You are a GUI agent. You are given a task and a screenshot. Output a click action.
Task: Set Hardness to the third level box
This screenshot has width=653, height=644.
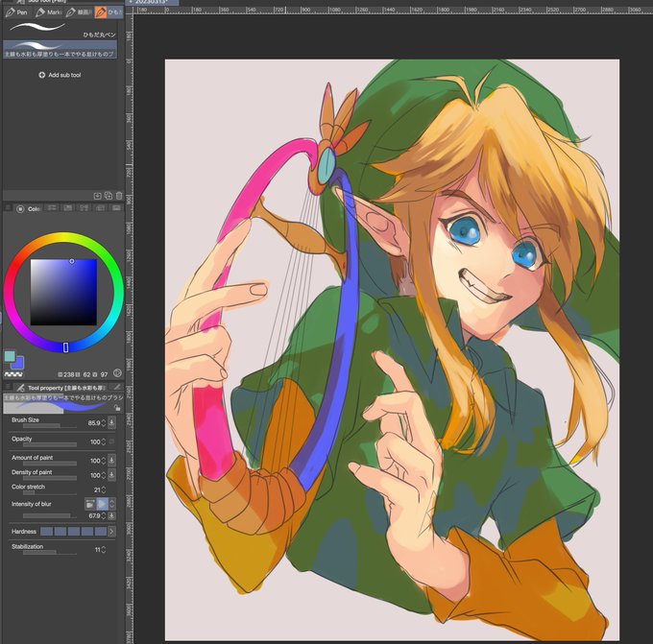(73, 532)
